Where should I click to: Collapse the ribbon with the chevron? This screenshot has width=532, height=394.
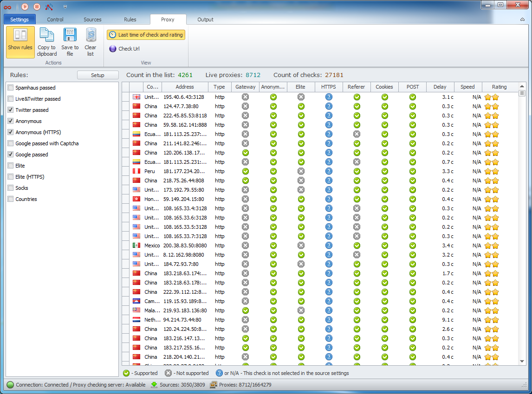click(x=523, y=19)
